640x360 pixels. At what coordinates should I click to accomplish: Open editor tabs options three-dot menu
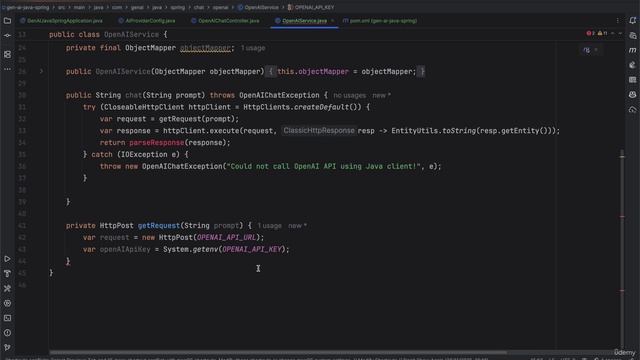[617, 20]
